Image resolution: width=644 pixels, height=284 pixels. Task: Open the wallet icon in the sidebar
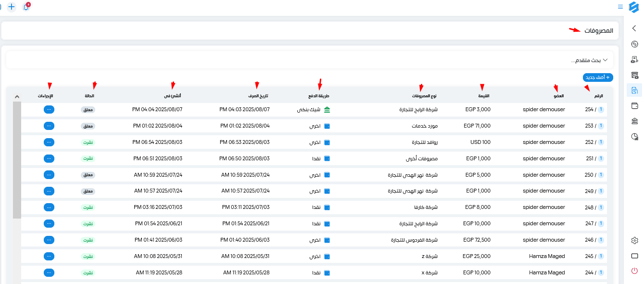click(634, 105)
